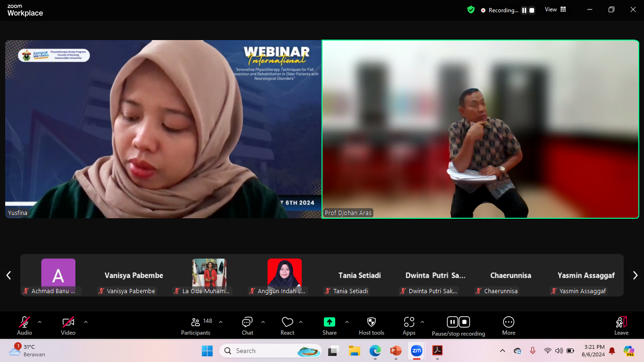Expand the Share options arrow
This screenshot has width=644, height=362.
point(347,322)
